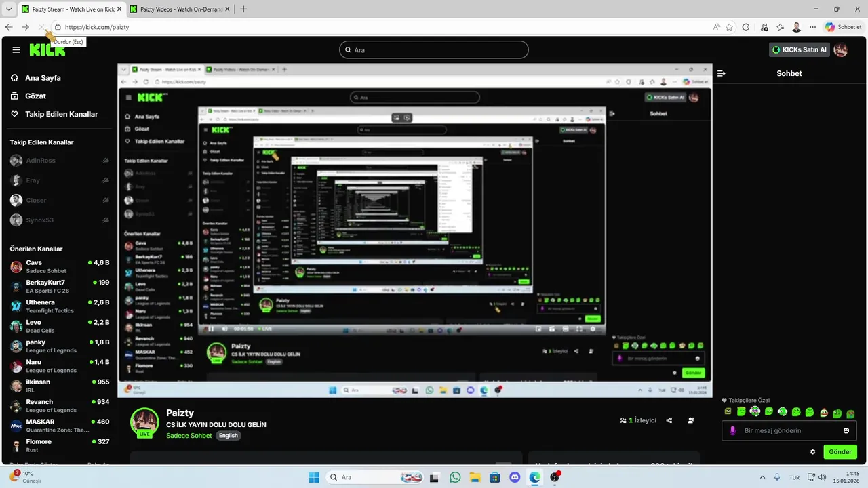Collapse the Sohbet chat panel

point(722,73)
